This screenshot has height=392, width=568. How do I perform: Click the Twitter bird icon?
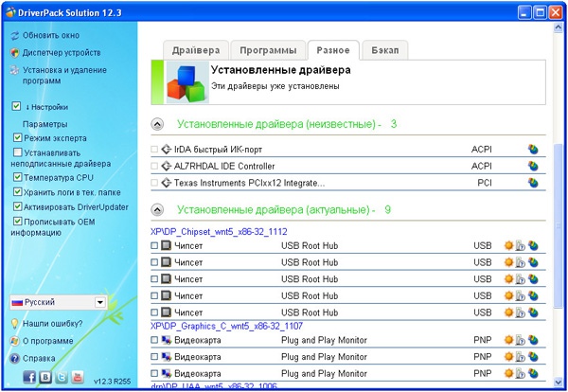60,378
